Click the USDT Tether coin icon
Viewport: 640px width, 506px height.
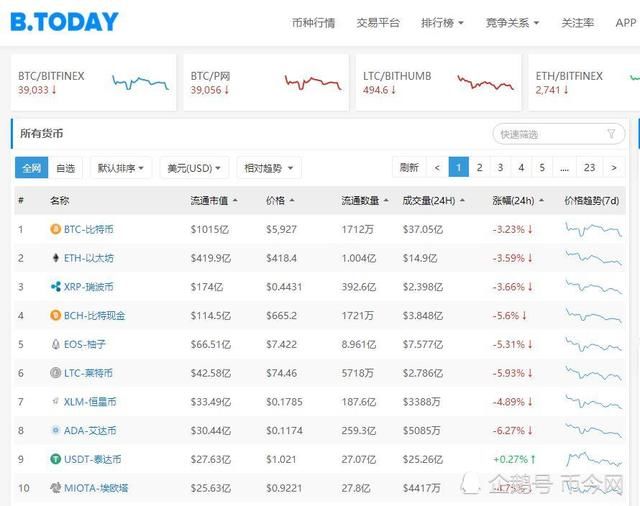click(x=56, y=459)
